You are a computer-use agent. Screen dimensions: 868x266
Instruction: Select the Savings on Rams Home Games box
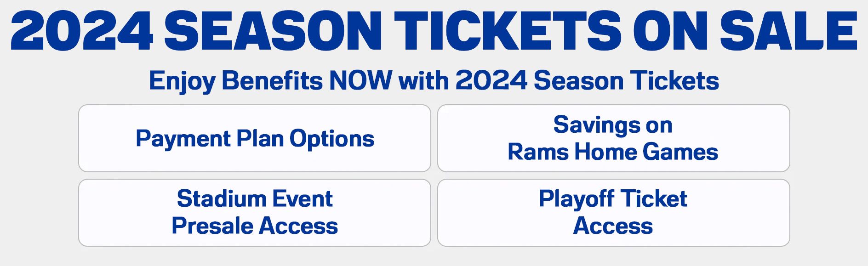pyautogui.click(x=613, y=138)
